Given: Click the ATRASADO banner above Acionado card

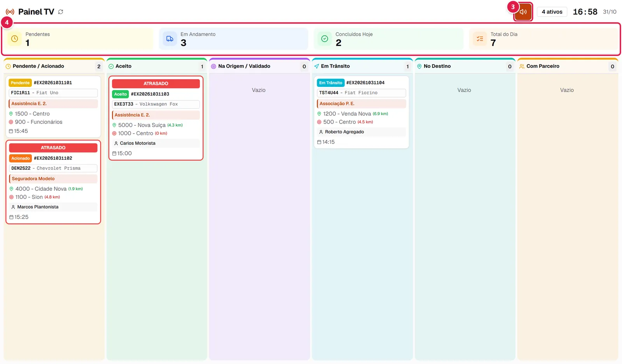Looking at the screenshot, I should [53, 148].
